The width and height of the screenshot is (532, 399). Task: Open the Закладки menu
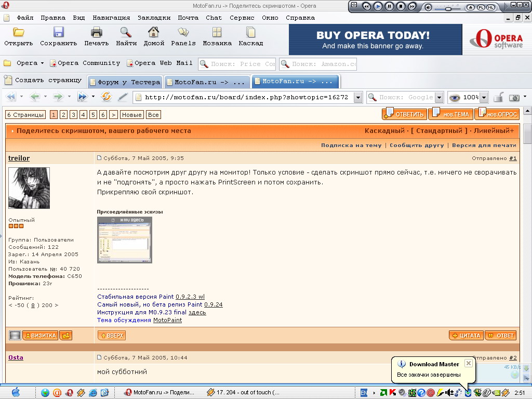[154, 18]
